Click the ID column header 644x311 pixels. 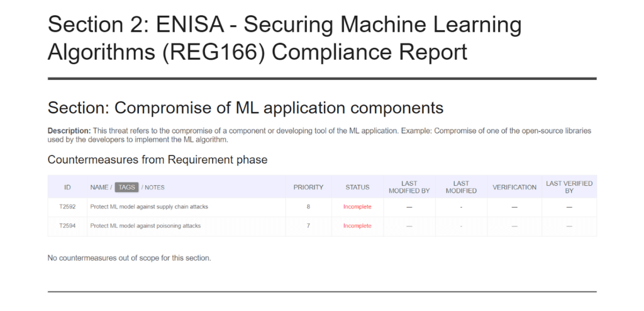click(67, 187)
